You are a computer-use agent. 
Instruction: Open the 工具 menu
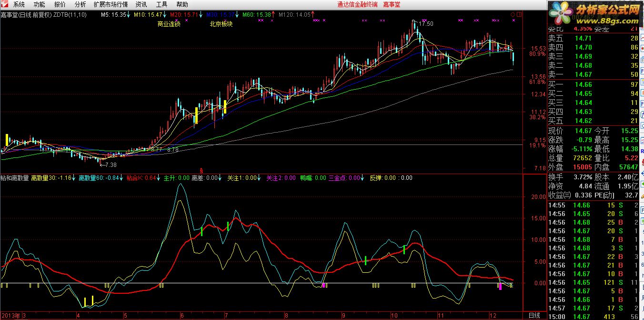point(161,4)
